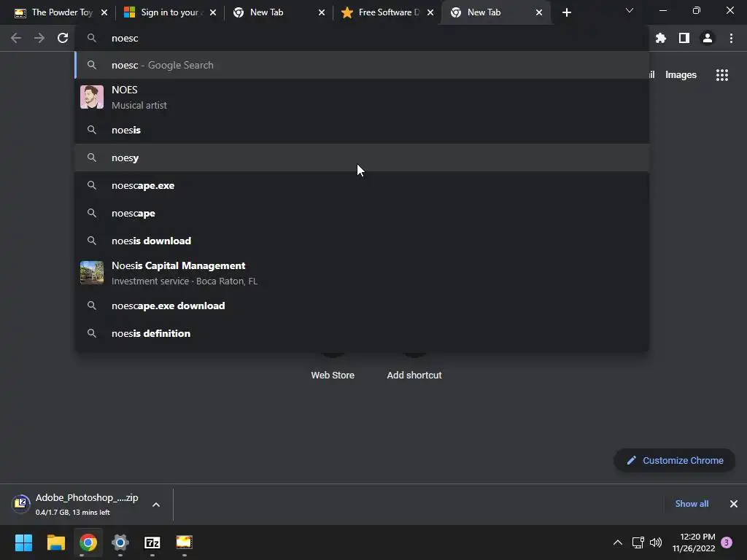This screenshot has height=560, width=747.
Task: Open Customize Chrome
Action: tap(675, 461)
